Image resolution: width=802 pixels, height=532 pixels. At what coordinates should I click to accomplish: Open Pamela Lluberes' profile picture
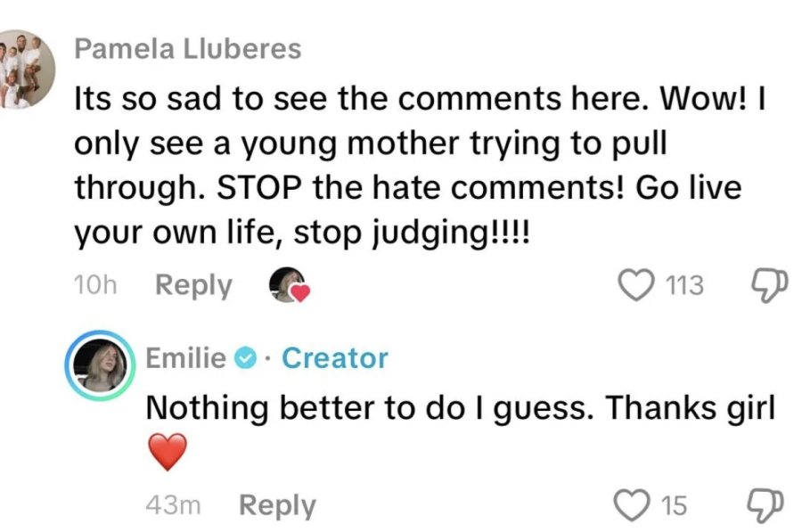pos(26,69)
